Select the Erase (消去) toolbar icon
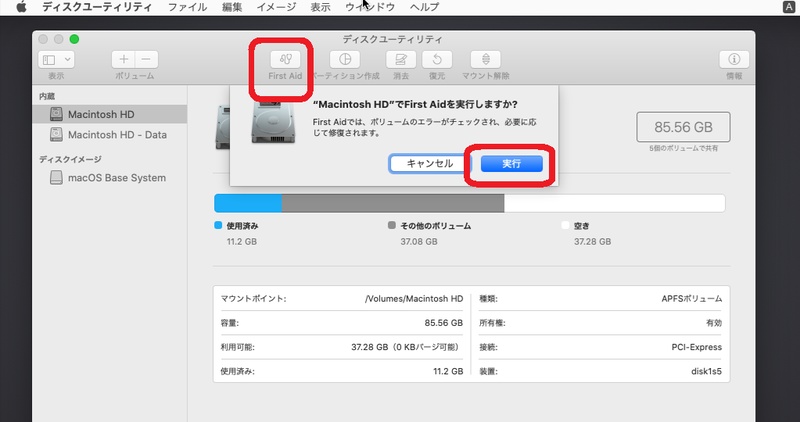 [x=401, y=60]
